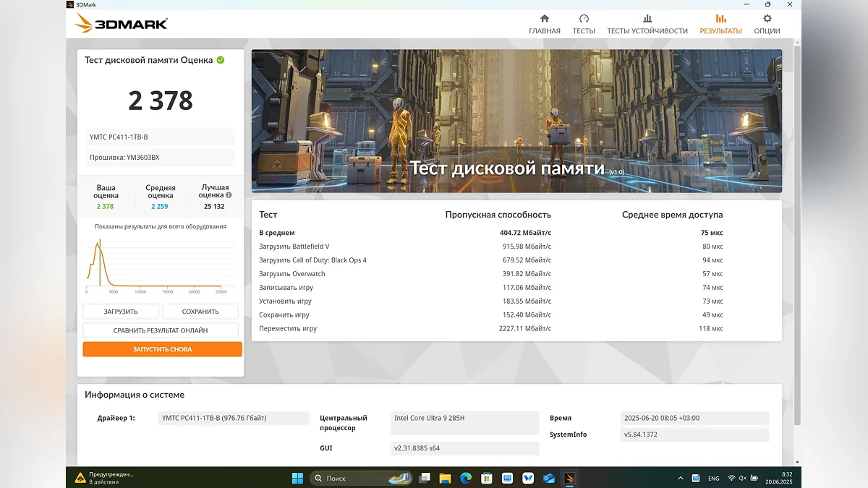The image size is (868, 488).
Task: Click the 3DMark logo
Action: (x=121, y=23)
